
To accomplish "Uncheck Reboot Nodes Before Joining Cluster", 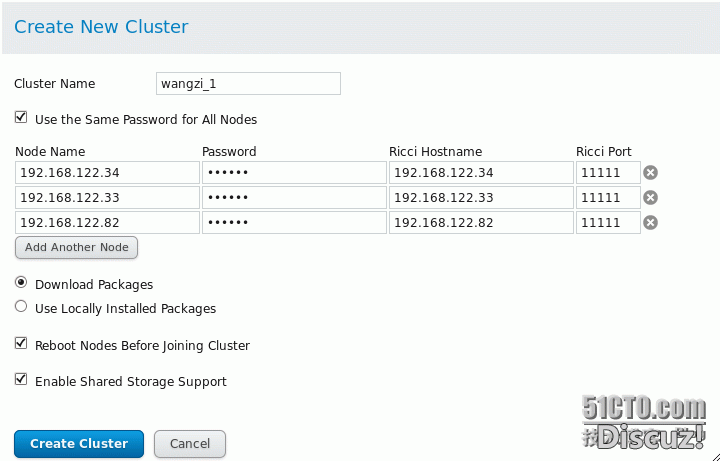I will [x=21, y=344].
